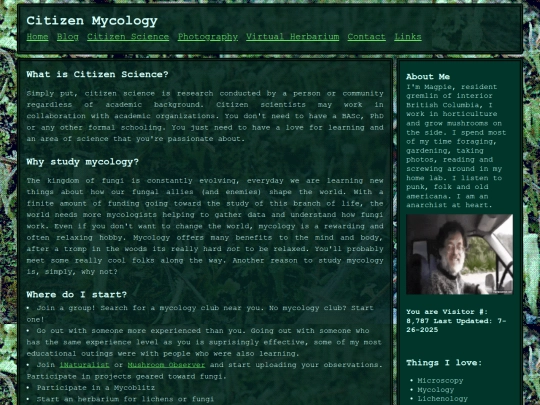Image resolution: width=540 pixels, height=405 pixels.
Task: Select the Why study mycology heading
Action: tap(83, 162)
